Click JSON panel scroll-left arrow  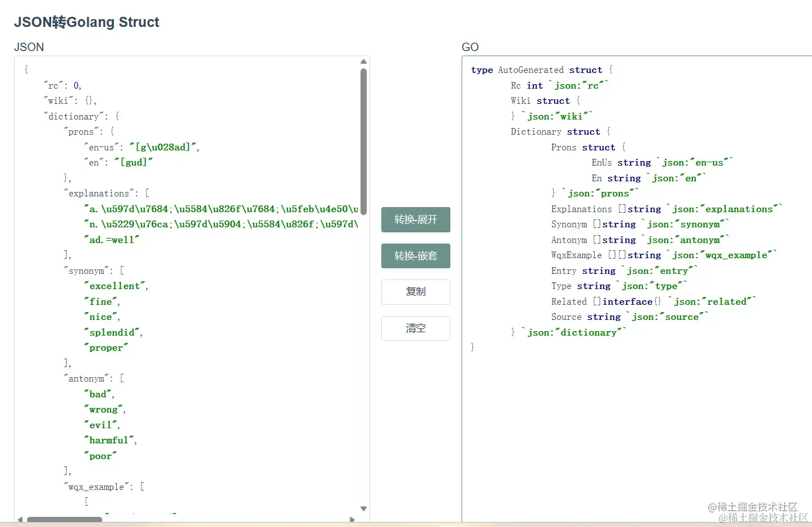(20, 519)
